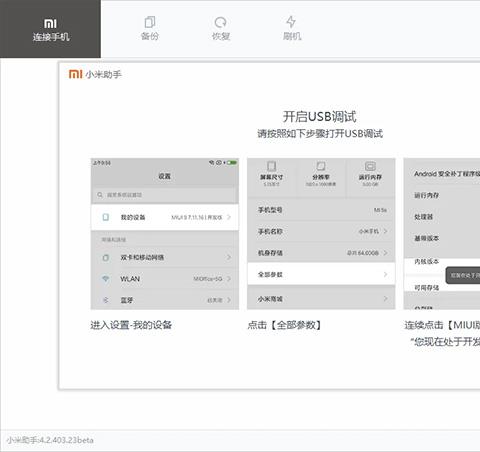Screen dimensions: 480x452
Task: Click the 我的设备 row in settings image
Action: click(165, 217)
